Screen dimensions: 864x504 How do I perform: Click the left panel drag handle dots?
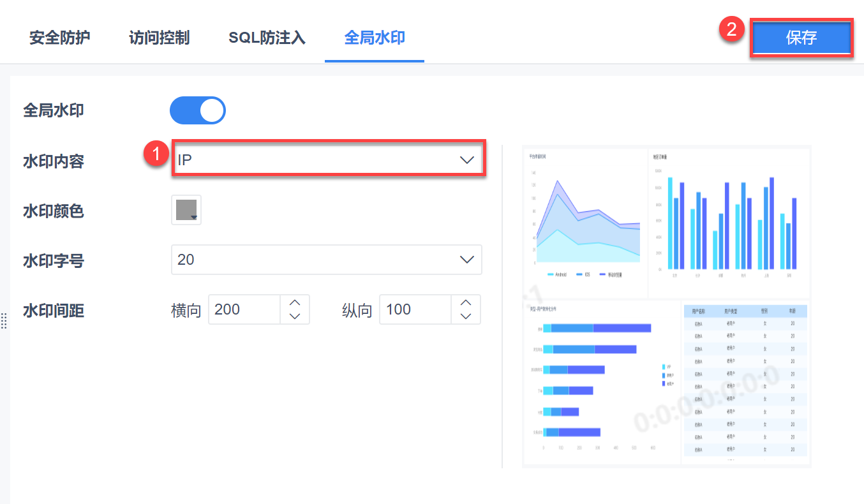[x=4, y=321]
